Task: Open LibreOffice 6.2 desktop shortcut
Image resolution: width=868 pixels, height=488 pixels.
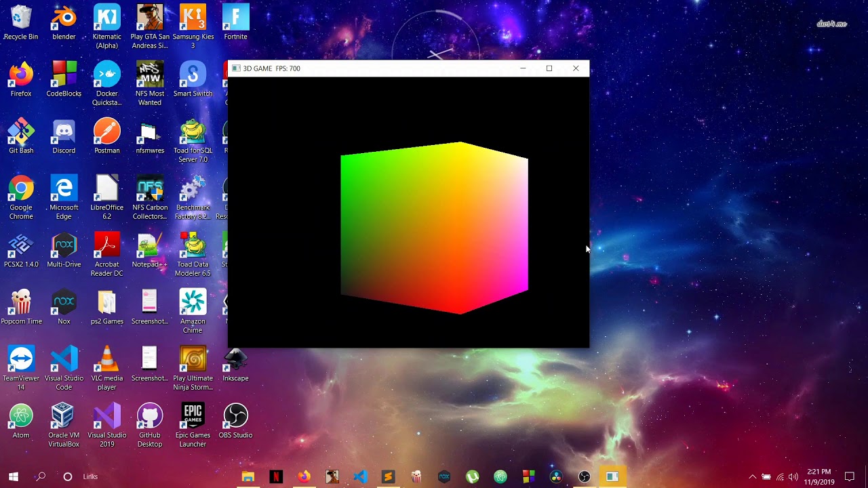Action: [x=106, y=198]
